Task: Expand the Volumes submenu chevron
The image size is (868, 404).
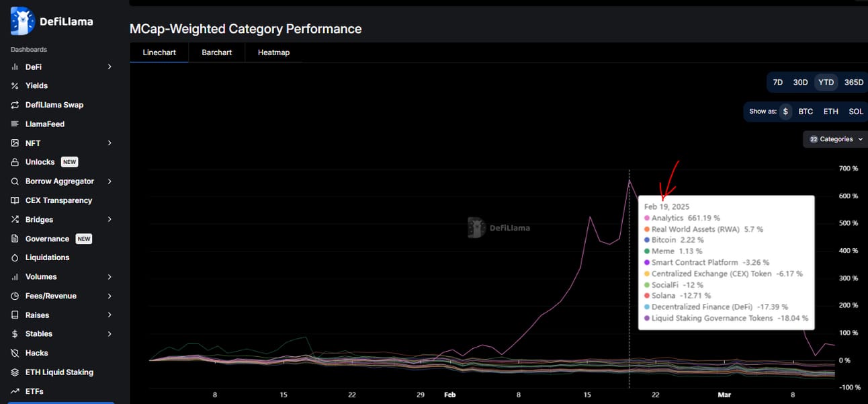Action: coord(110,277)
